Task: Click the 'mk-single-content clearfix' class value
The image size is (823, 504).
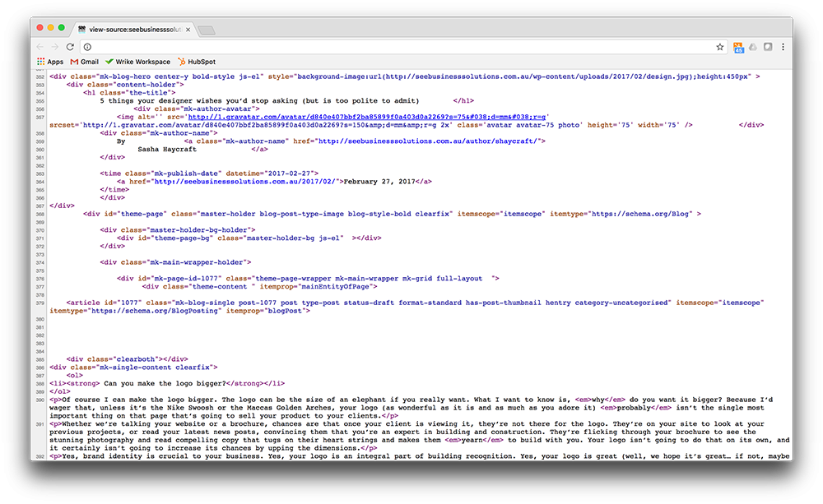Action: tap(156, 368)
